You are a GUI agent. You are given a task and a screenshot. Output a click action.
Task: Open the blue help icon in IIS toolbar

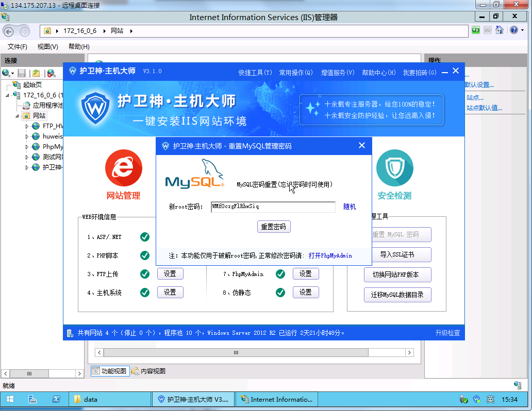(514, 30)
